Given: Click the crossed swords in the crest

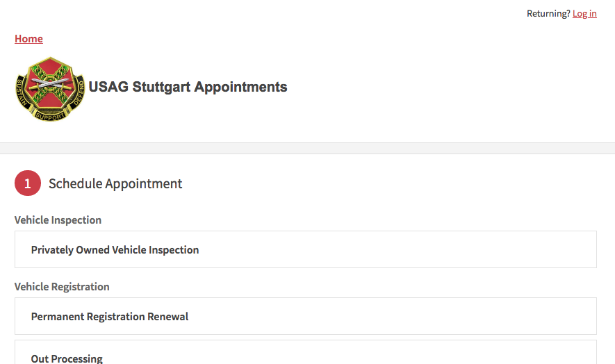Looking at the screenshot, I should [50, 83].
